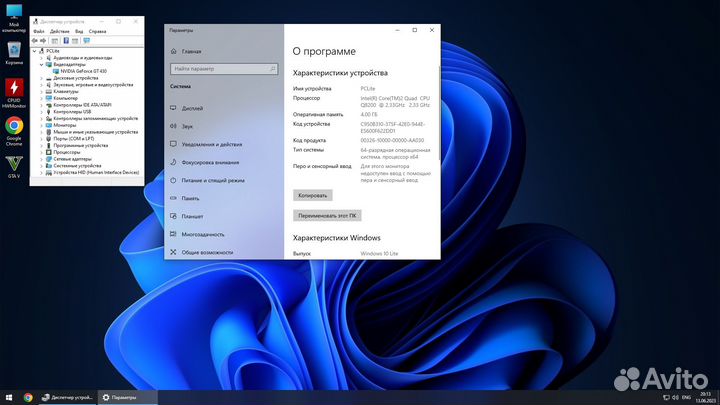Click the monitor scan icon in Device Manager toolbar

click(x=86, y=41)
